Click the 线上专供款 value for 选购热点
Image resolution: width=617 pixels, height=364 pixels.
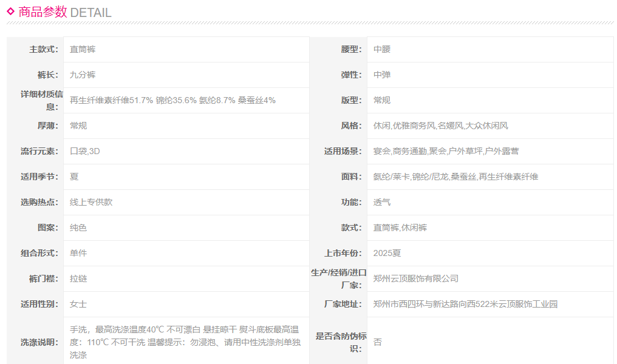[91, 202]
